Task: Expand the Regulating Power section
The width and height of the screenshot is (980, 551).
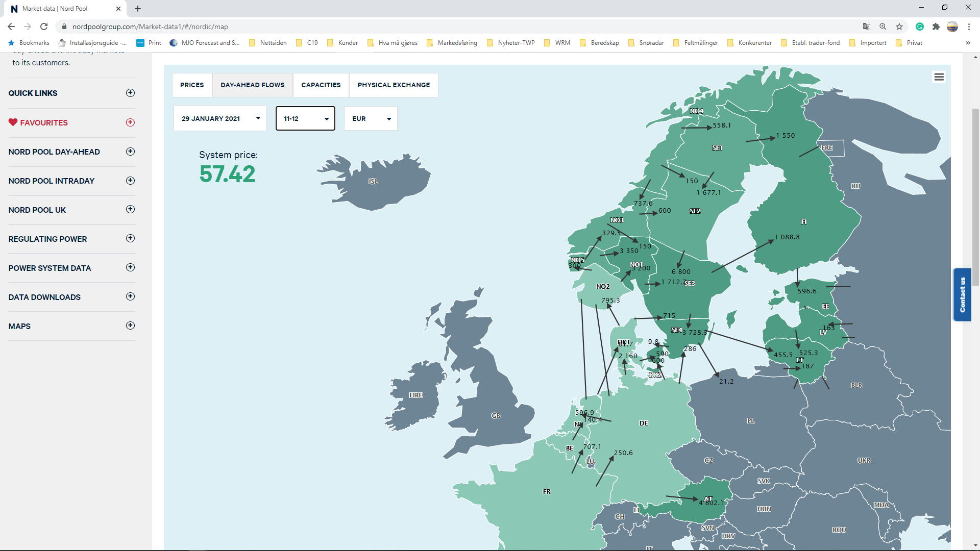Action: 130,238
